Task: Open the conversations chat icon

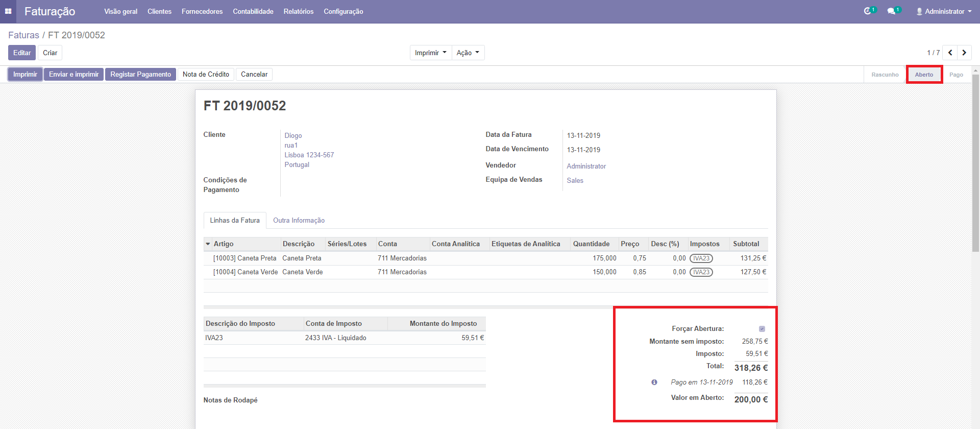Action: [x=891, y=11]
